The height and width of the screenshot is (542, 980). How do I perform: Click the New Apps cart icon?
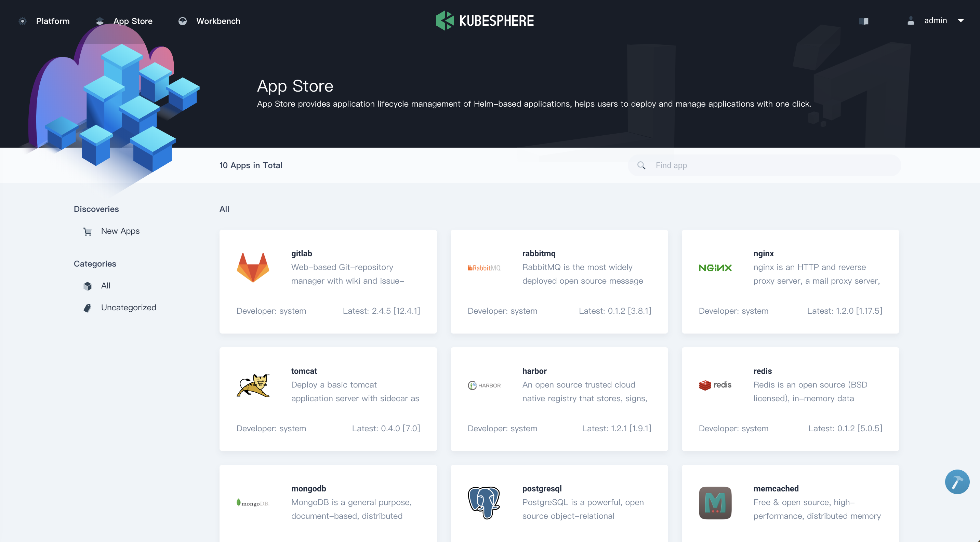[x=88, y=231]
